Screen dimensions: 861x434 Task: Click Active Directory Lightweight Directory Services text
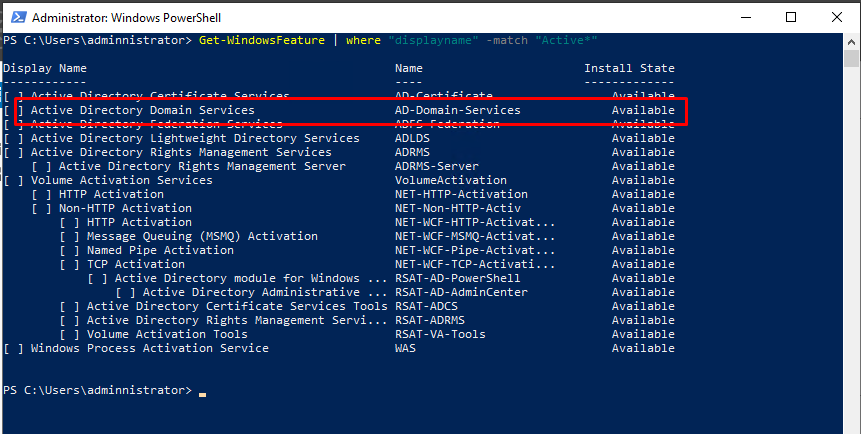tap(195, 138)
